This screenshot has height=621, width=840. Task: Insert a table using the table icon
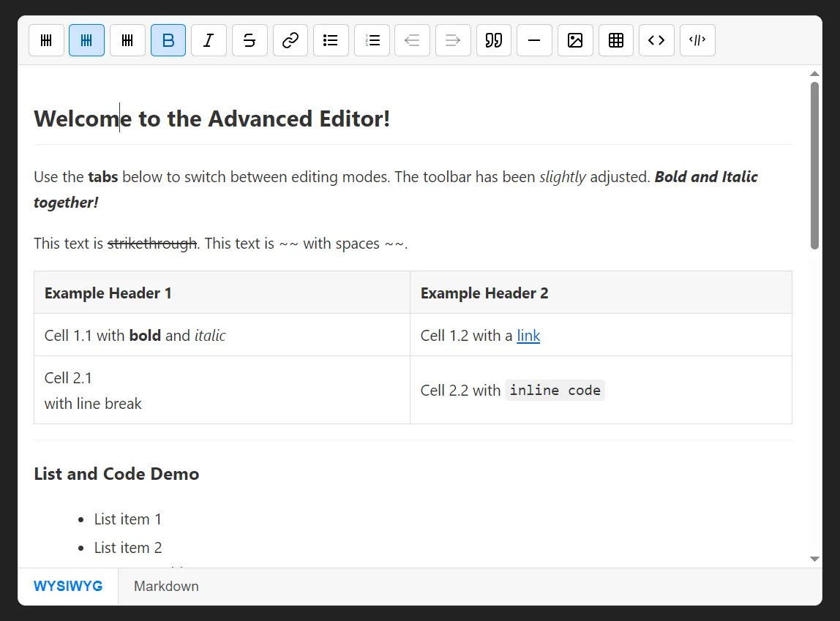(x=615, y=40)
